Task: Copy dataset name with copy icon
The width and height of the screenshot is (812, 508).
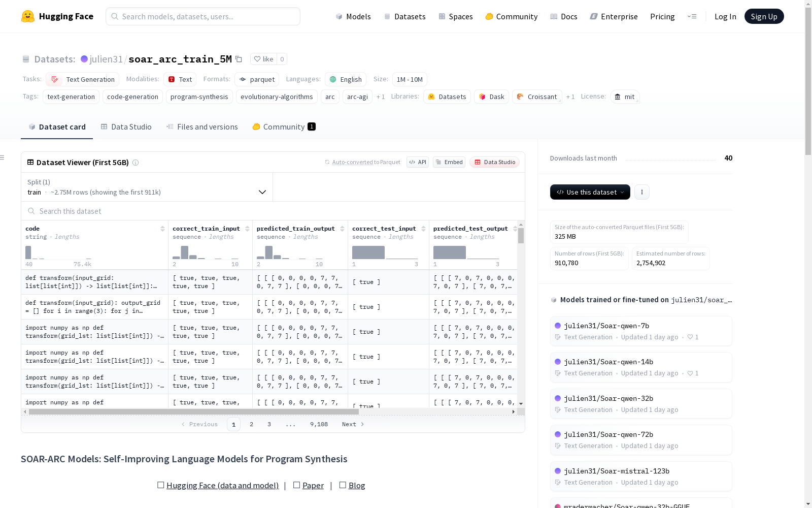Action: (x=239, y=59)
